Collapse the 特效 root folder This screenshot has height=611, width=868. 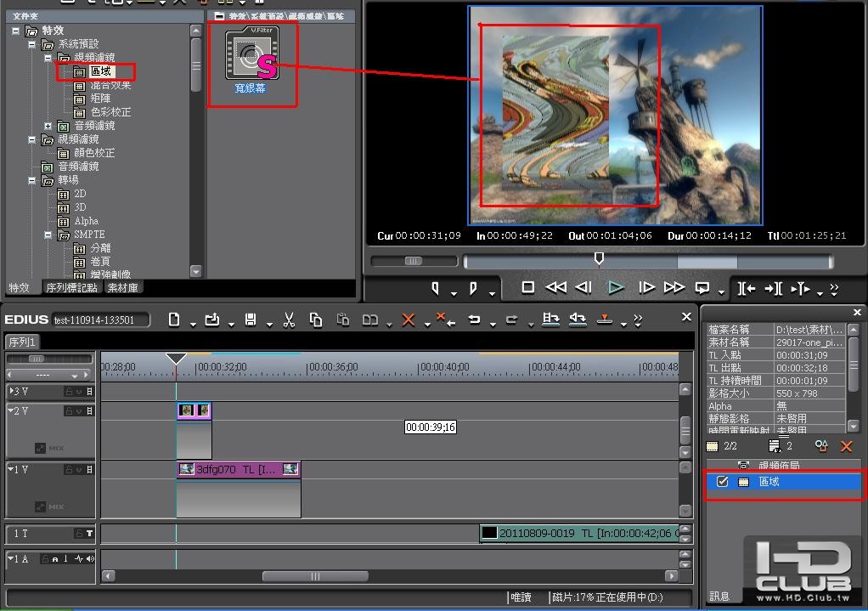[x=15, y=31]
